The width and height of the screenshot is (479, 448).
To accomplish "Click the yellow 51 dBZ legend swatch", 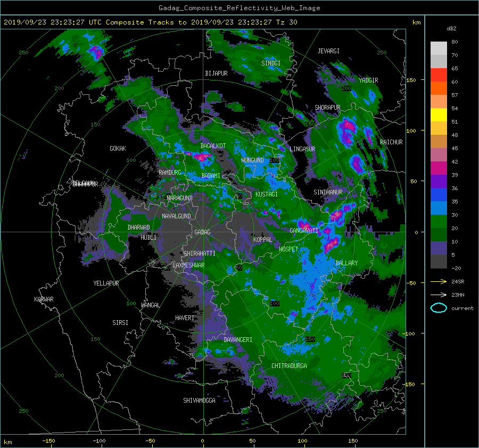I will pos(439,115).
